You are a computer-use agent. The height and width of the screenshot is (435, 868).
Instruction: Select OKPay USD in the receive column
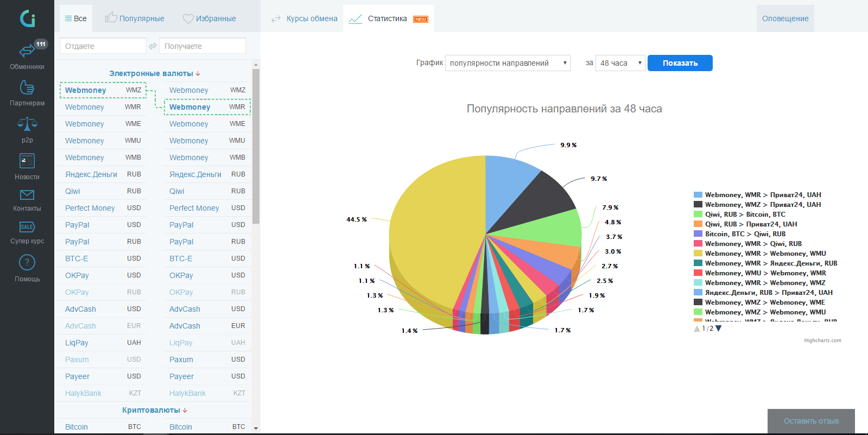click(207, 275)
